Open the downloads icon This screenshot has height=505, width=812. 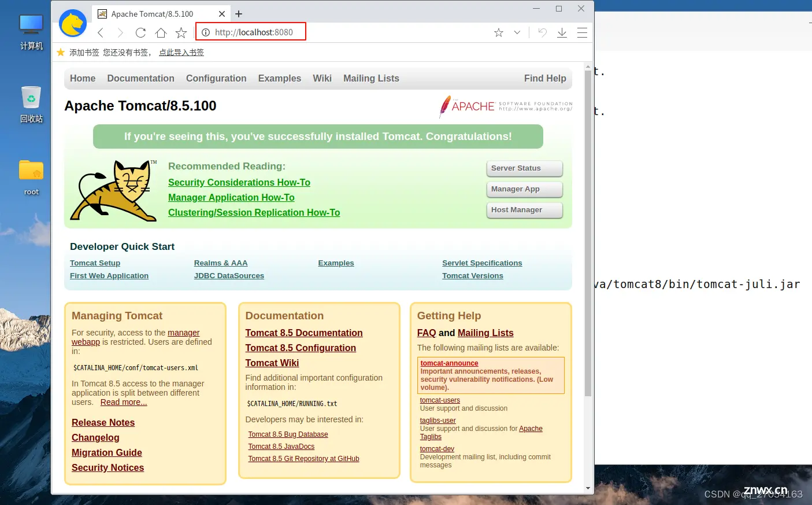click(x=562, y=32)
